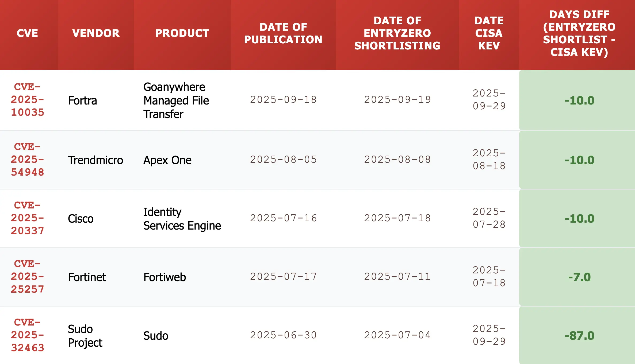
Task: Select the Goanywhere Managed File Transfer cell
Action: pyautogui.click(x=176, y=101)
